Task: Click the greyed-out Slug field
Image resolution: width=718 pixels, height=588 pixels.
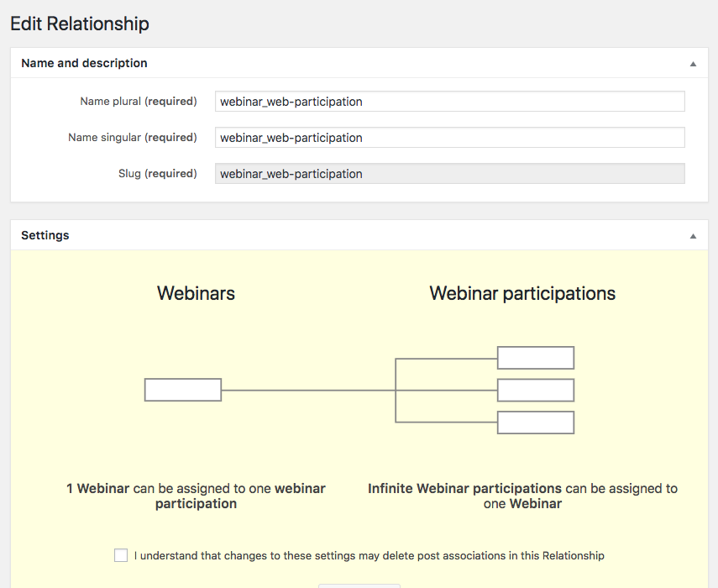Action: click(449, 174)
